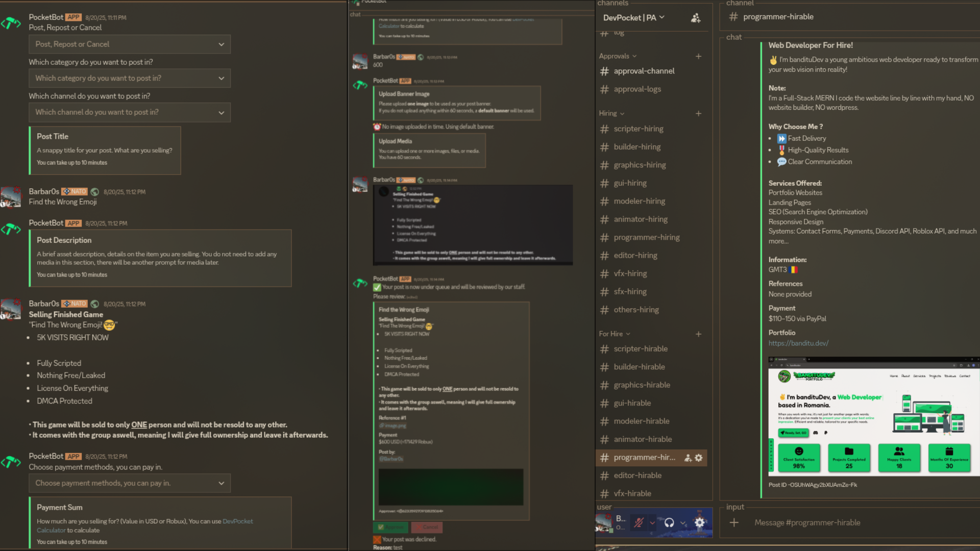Viewport: 980px width, 551px height.
Task: Open Post, Repost or Cancel dropdown
Action: click(130, 44)
